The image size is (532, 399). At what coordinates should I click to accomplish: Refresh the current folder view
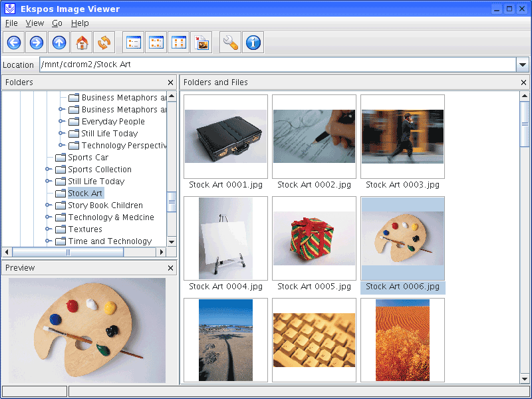(104, 43)
